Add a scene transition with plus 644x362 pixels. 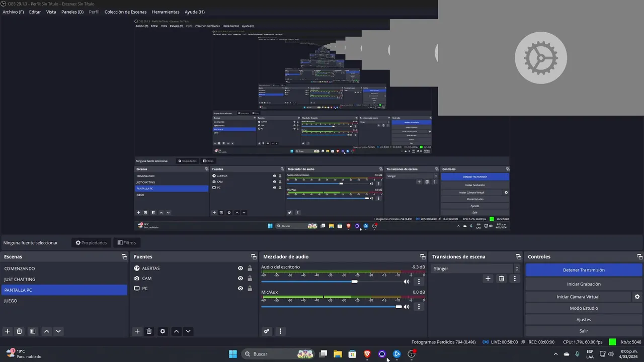coord(488,279)
